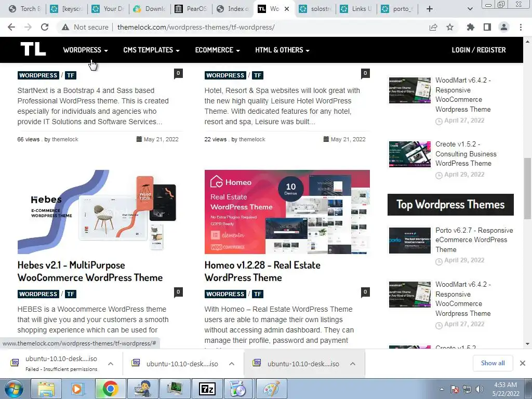
Task: Share this page via share icon
Action: pyautogui.click(x=433, y=27)
